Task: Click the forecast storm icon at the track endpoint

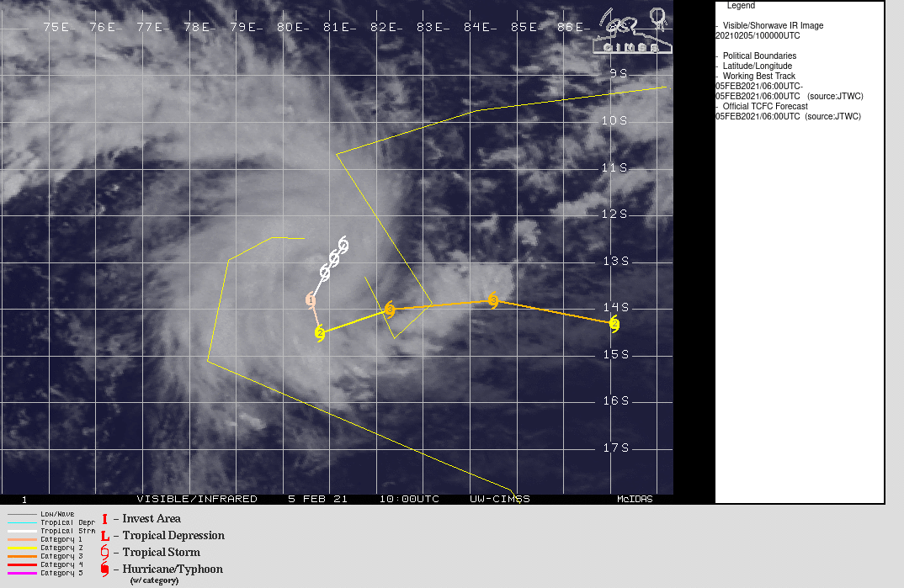Action: [x=614, y=324]
